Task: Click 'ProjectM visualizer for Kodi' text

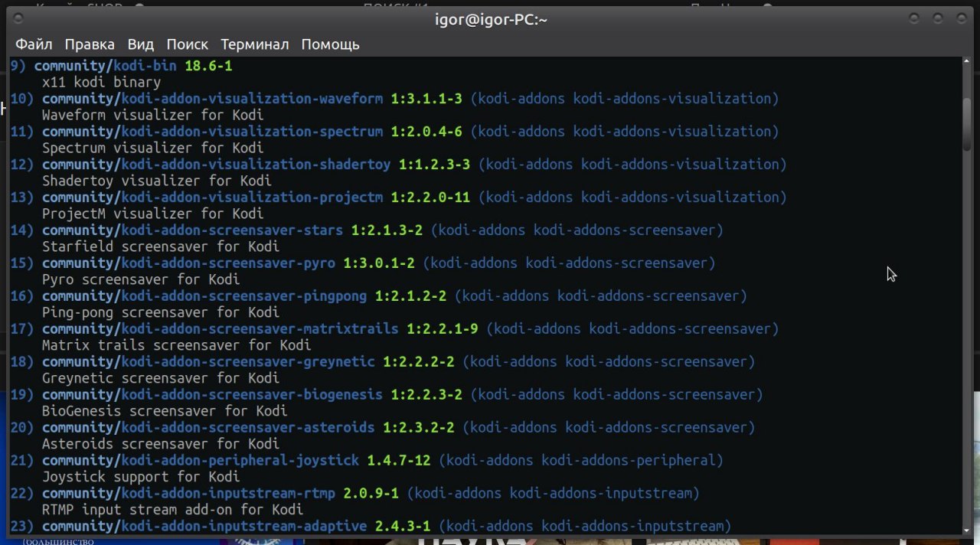Action: 153,214
